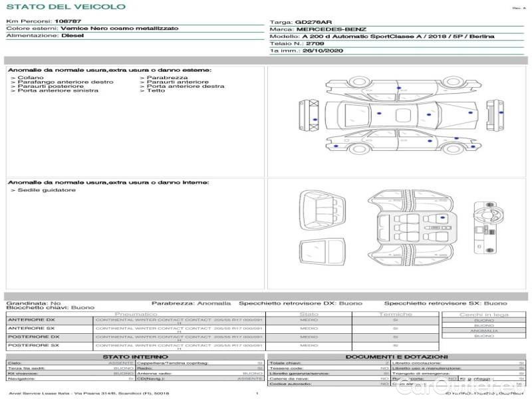Viewport: 532px width, 399px height.
Task: Click the Cerchi in lega column header
Action: point(484,315)
